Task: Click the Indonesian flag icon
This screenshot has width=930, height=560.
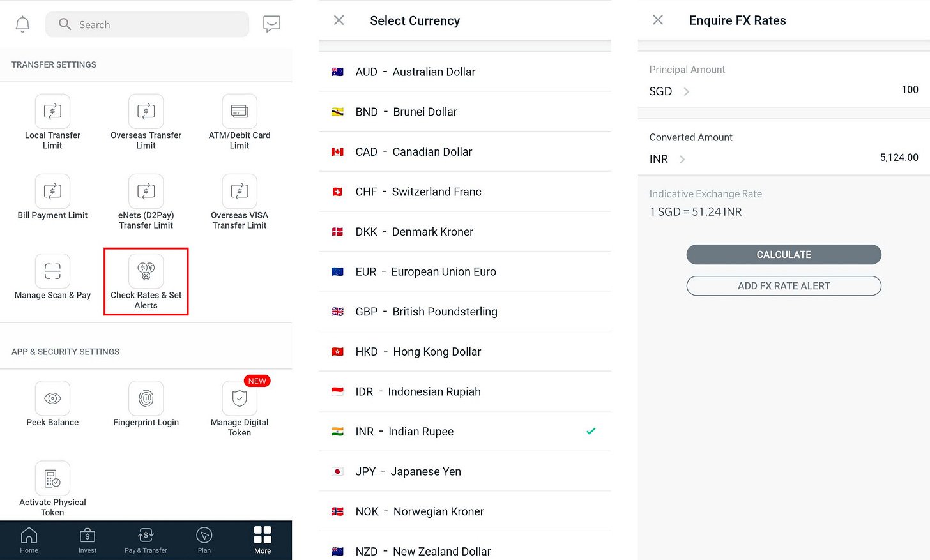Action: pyautogui.click(x=337, y=391)
